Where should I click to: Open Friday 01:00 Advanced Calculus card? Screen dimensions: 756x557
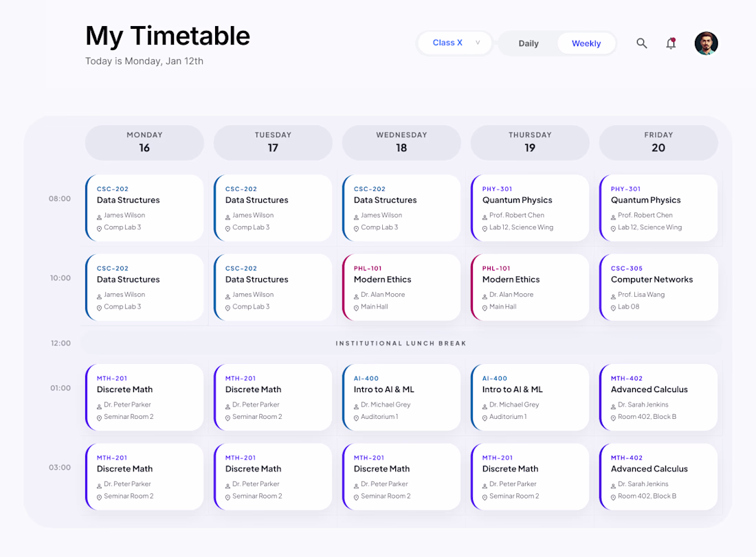(x=658, y=398)
